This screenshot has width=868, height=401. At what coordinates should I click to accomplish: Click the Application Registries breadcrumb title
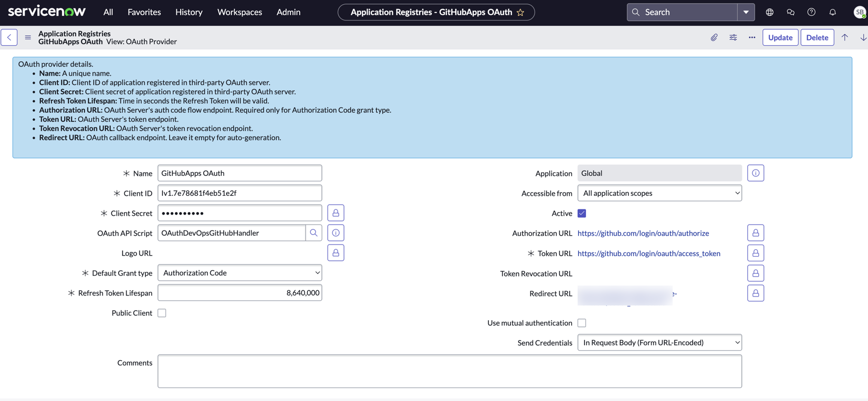click(75, 34)
